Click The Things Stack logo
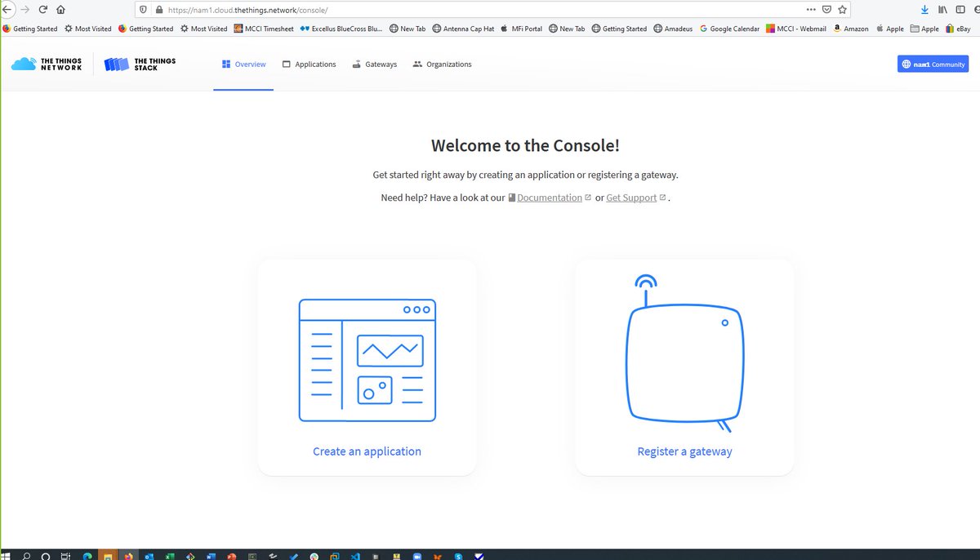Screen dimensions: 980x560 tap(140, 64)
